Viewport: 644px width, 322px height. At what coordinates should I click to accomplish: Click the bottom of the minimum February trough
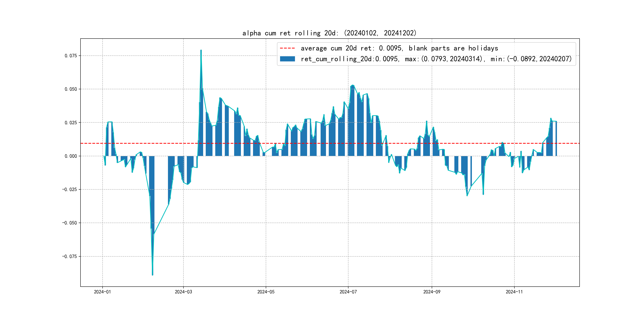click(152, 274)
